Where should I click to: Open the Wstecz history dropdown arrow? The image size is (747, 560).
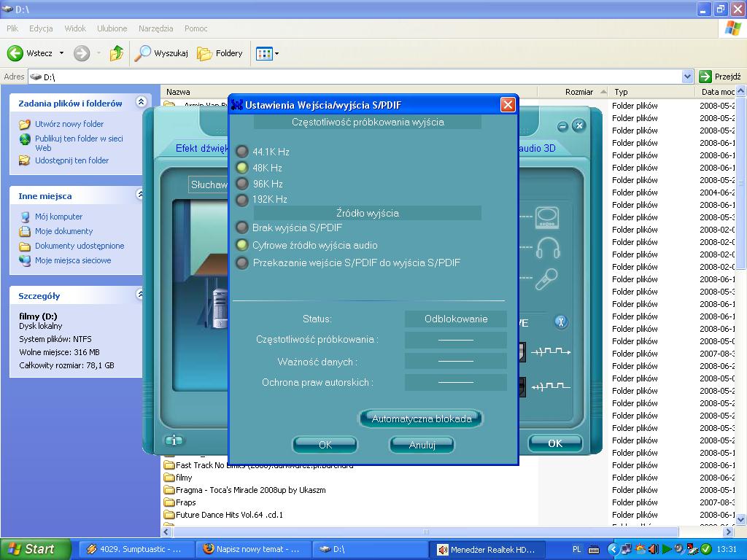pos(61,53)
